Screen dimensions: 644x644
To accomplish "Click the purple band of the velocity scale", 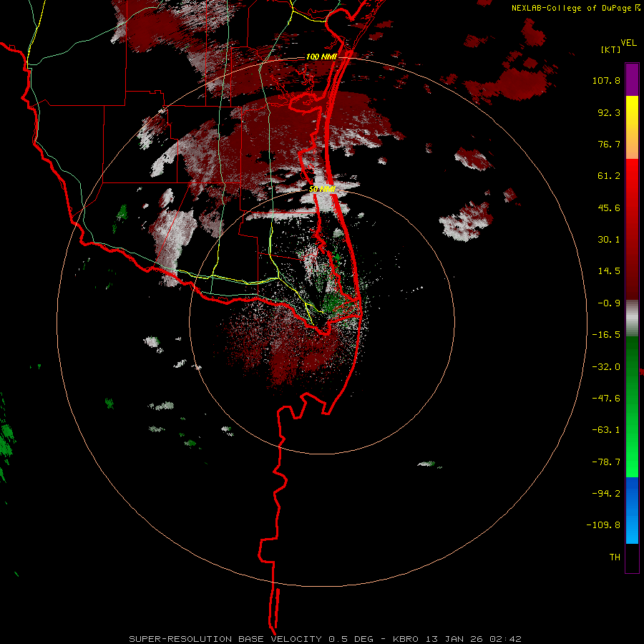I will coord(632,79).
